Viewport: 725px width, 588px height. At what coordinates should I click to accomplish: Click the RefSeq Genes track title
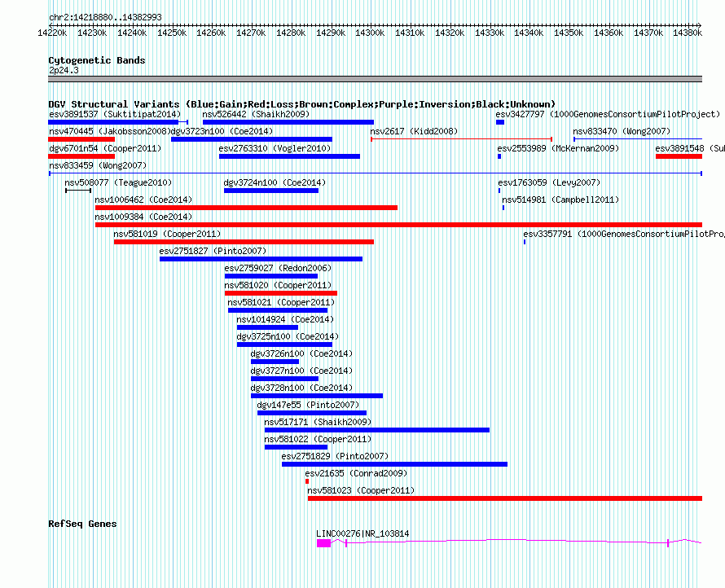click(x=82, y=524)
